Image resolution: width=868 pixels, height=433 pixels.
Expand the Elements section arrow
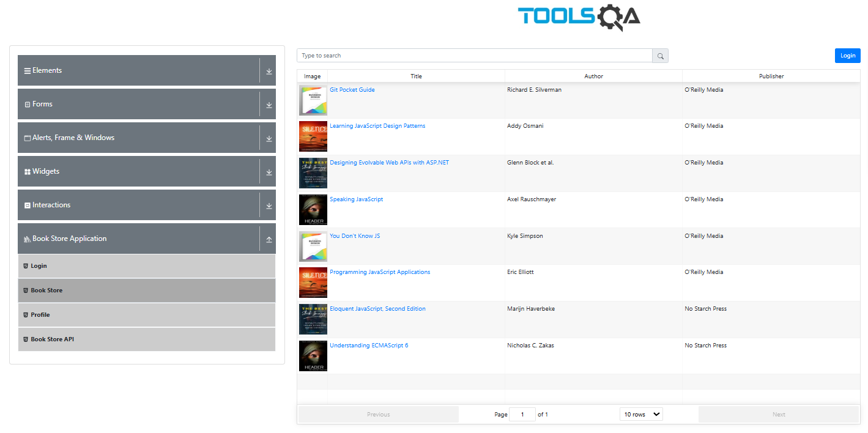pyautogui.click(x=269, y=71)
